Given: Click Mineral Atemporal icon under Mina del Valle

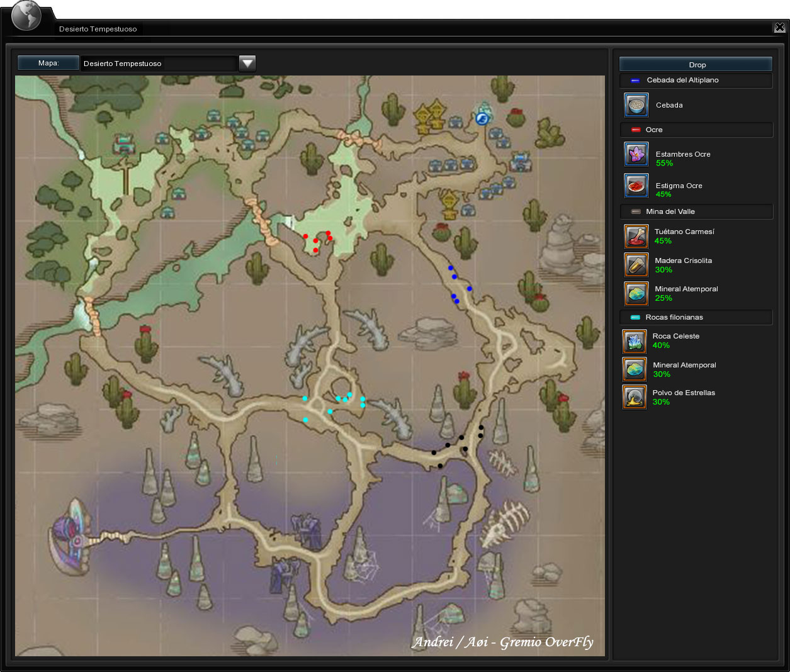Looking at the screenshot, I should (636, 294).
